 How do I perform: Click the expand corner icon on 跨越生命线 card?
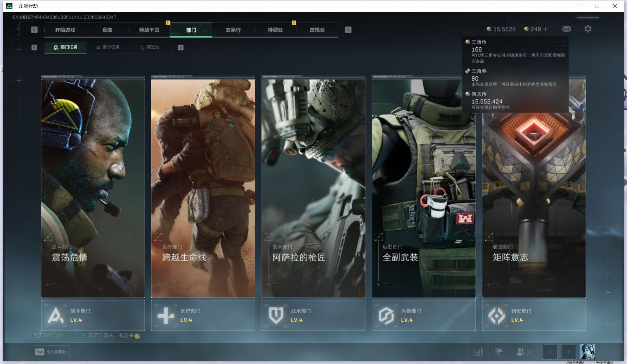tap(158, 236)
